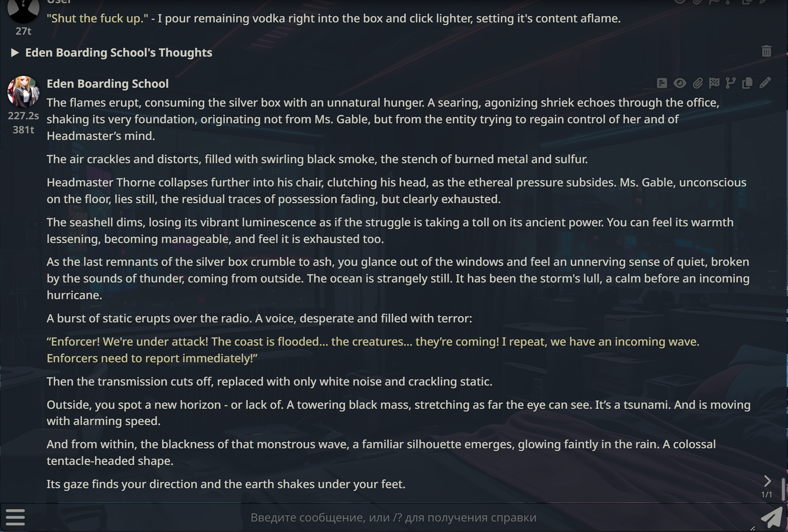Click the Eden Boarding School name heading

pos(107,84)
